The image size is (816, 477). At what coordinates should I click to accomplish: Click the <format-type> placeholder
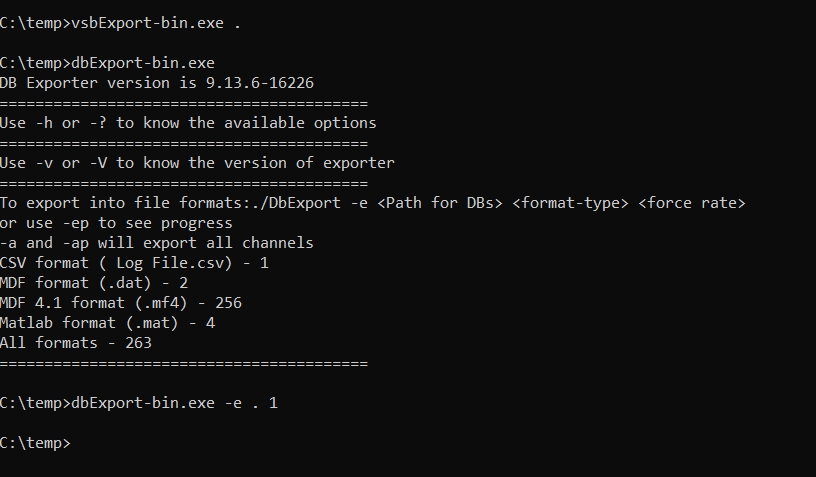[x=568, y=202]
